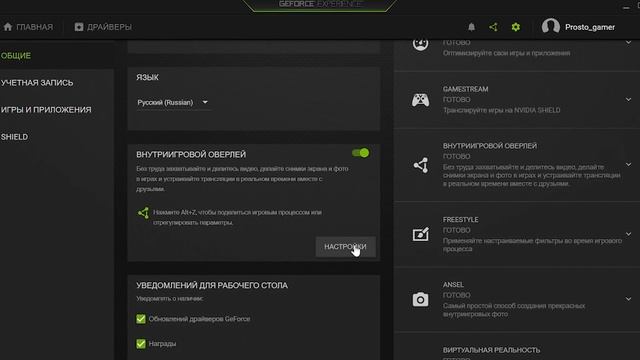Expand the top optimization feature chevron
The height and width of the screenshot is (360, 640).
628,42
